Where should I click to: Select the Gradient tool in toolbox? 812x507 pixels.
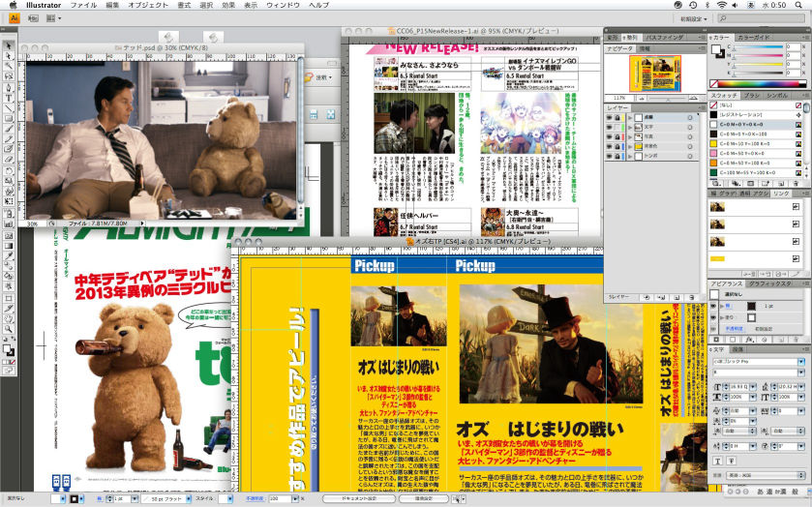click(9, 246)
